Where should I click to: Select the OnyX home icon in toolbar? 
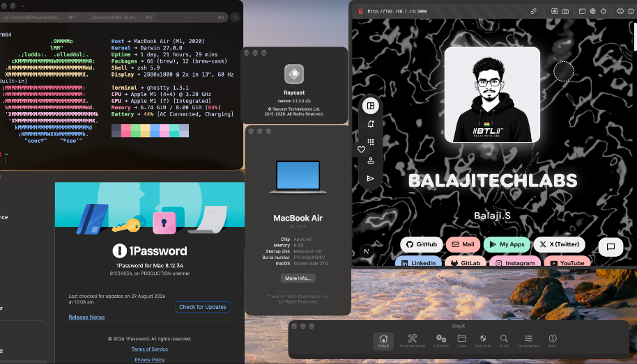pyautogui.click(x=383, y=340)
